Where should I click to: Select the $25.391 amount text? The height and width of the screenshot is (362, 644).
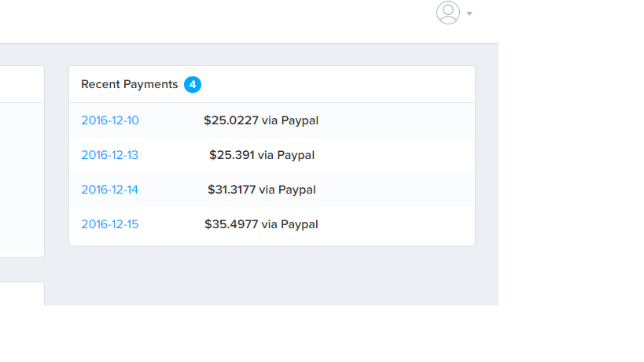tap(232, 155)
